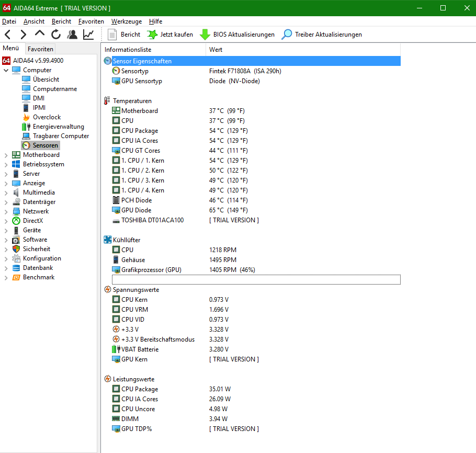Click the Sensoren gauge icon

click(x=26, y=145)
